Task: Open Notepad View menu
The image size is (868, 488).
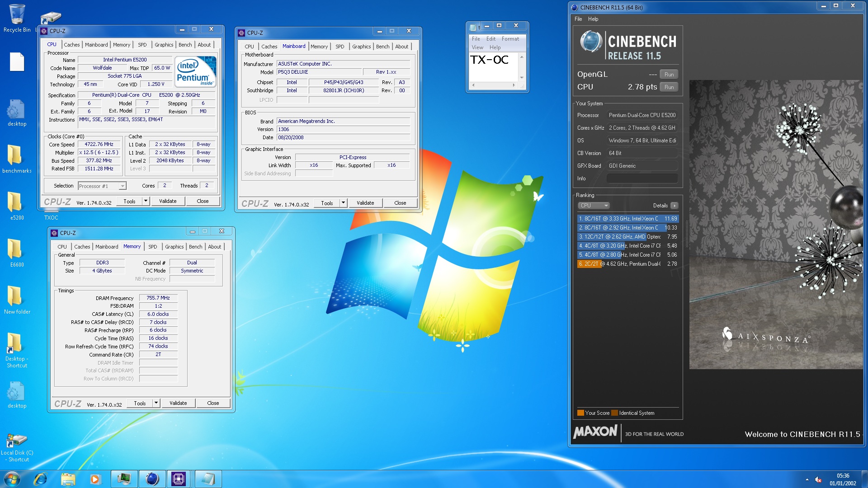Action: 477,47
